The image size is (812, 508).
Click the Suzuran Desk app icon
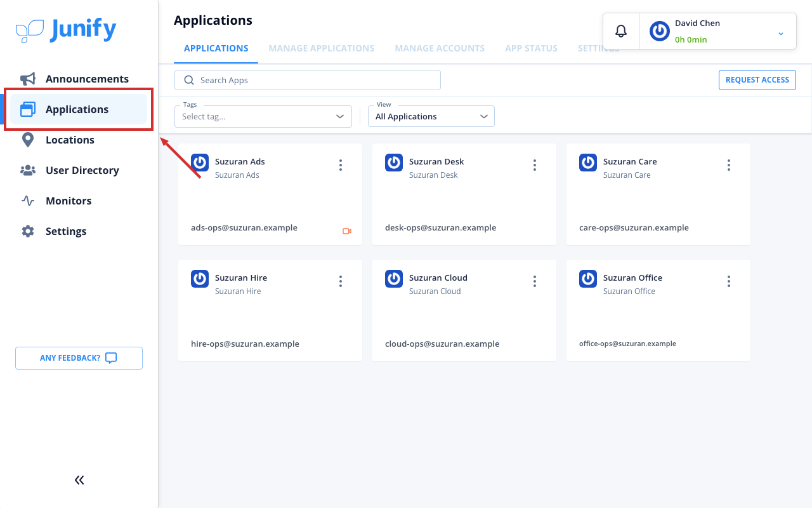pyautogui.click(x=394, y=163)
